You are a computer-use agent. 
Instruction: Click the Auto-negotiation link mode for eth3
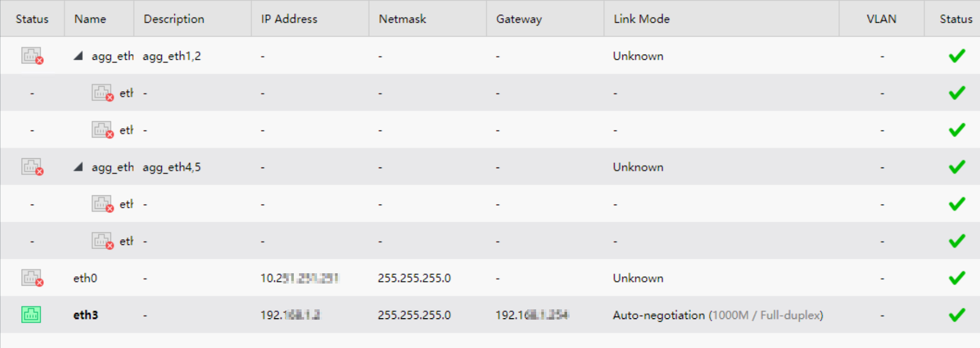658,315
